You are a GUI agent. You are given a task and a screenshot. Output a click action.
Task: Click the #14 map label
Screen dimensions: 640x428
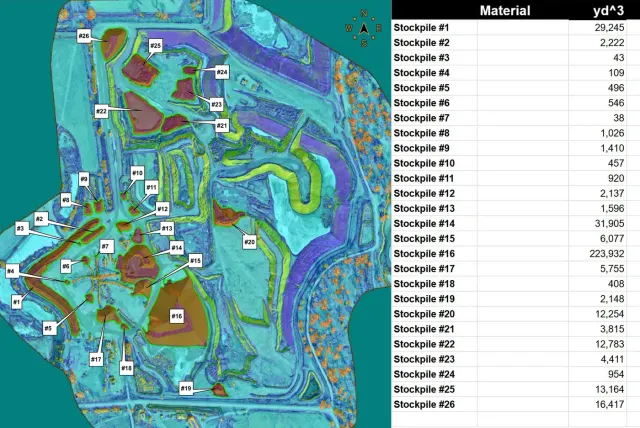(x=177, y=248)
